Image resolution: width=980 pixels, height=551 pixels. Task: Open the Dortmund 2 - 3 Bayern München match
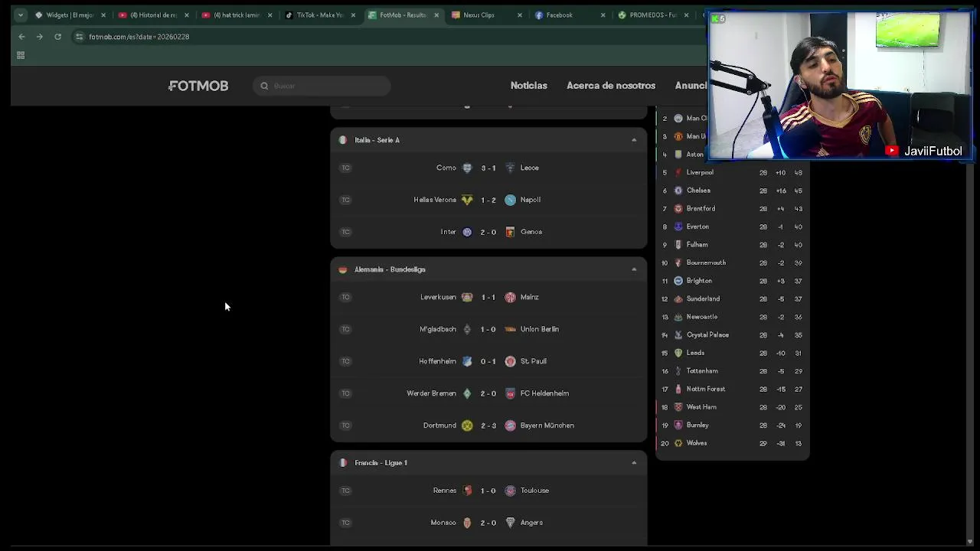tap(488, 425)
